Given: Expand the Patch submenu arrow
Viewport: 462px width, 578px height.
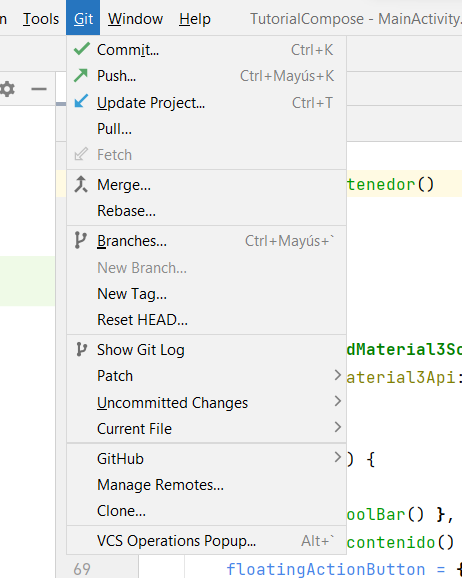Looking at the screenshot, I should click(x=337, y=375).
